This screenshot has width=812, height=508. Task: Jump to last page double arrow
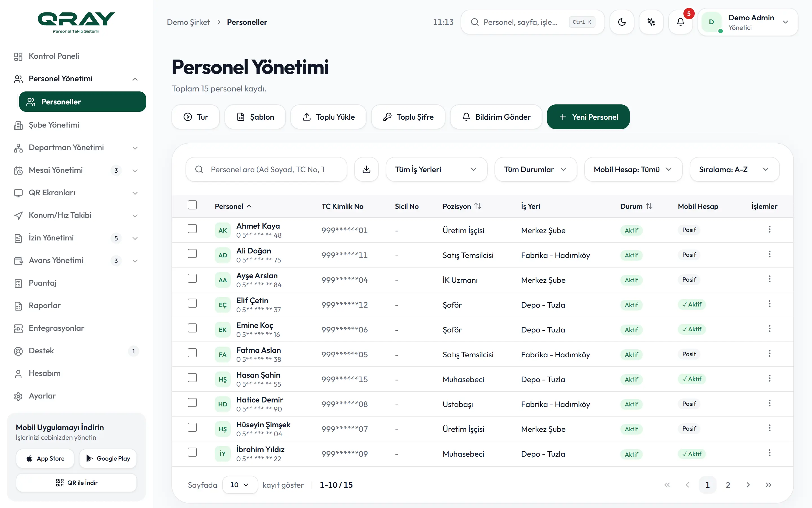pos(768,485)
